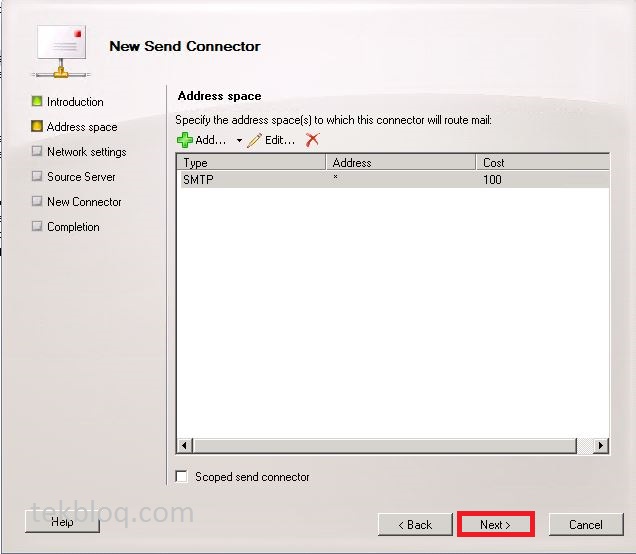
Task: Sort by the Address column header
Action: (x=401, y=162)
